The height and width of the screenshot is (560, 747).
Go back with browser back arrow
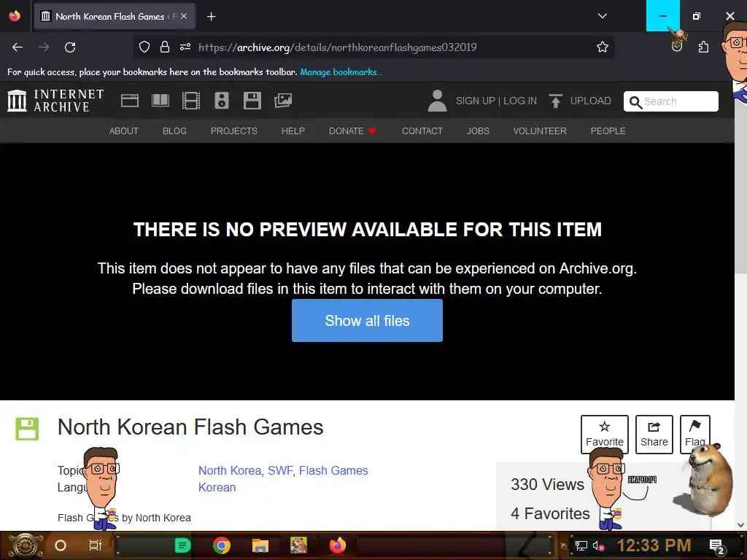tap(18, 47)
